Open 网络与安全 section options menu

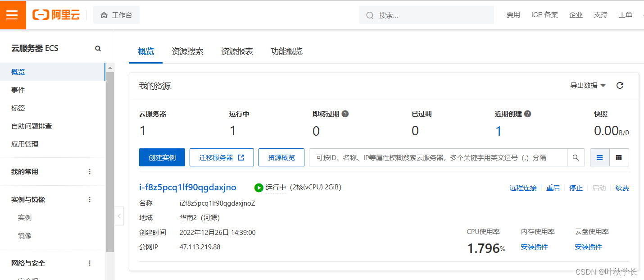point(90,263)
